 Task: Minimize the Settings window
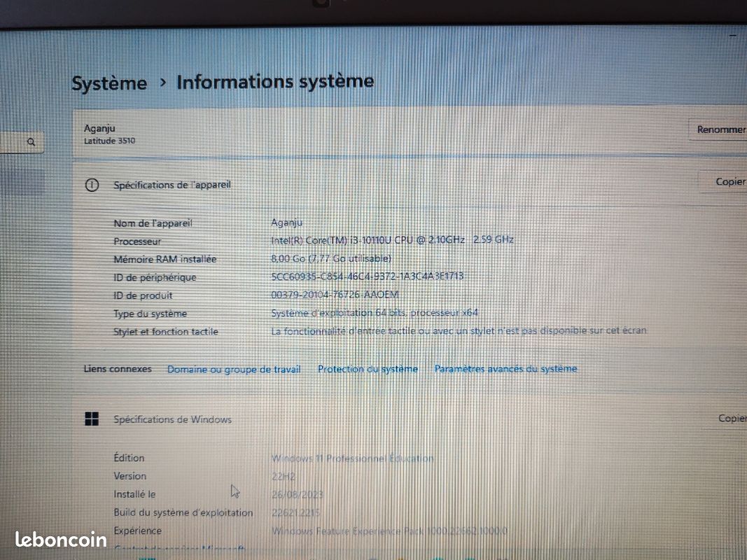pyautogui.click(x=733, y=35)
